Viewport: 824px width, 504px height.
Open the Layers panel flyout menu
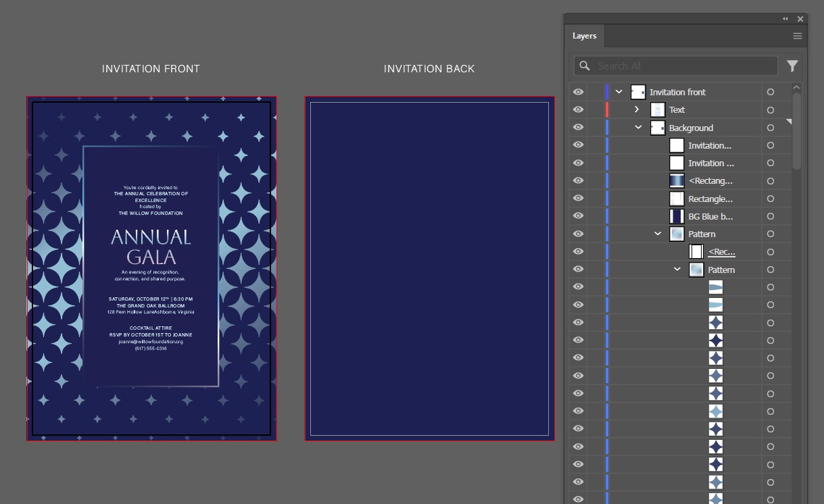point(798,36)
